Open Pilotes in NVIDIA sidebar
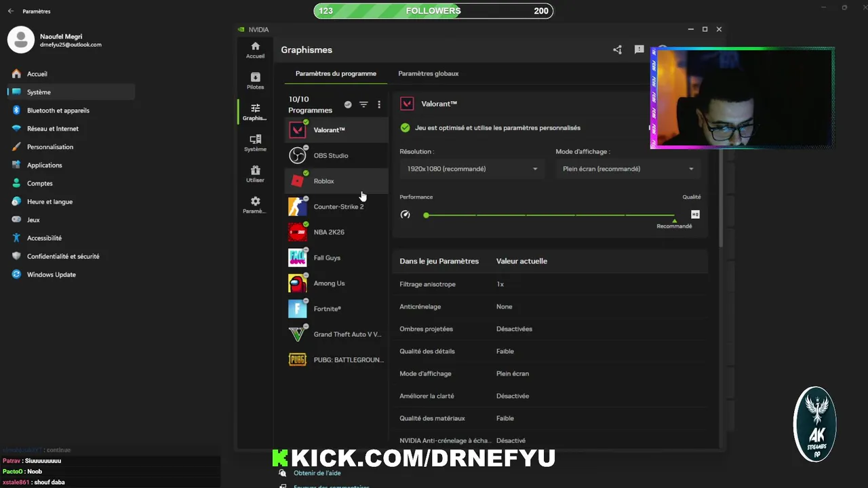Screen dimensions: 868x488 click(255, 81)
